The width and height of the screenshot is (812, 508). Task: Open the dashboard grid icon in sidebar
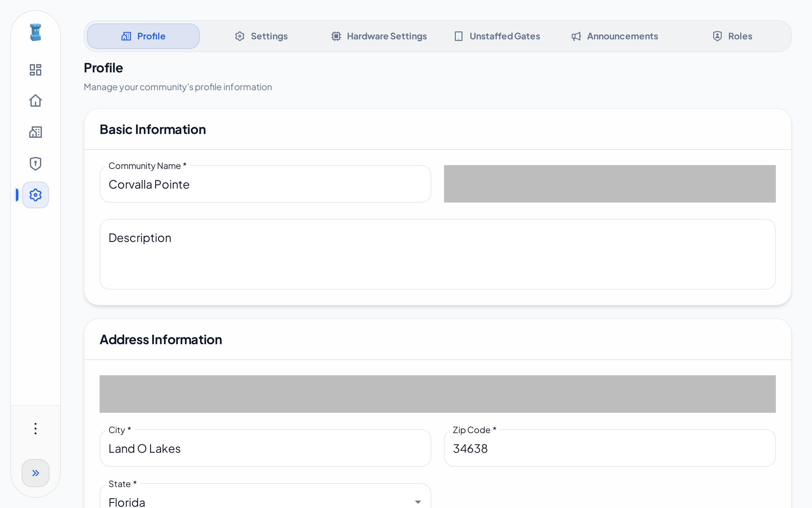point(36,70)
